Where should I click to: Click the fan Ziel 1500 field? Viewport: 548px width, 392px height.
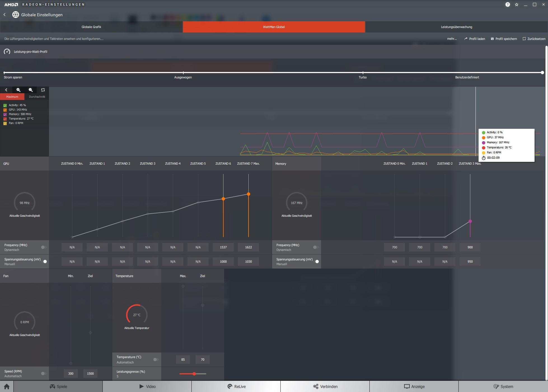point(90,374)
